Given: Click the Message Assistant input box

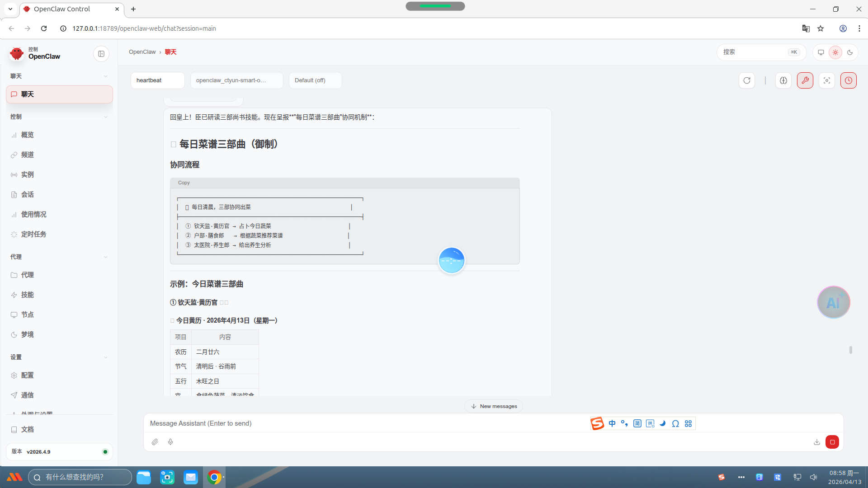Looking at the screenshot, I should pyautogui.click(x=366, y=423).
